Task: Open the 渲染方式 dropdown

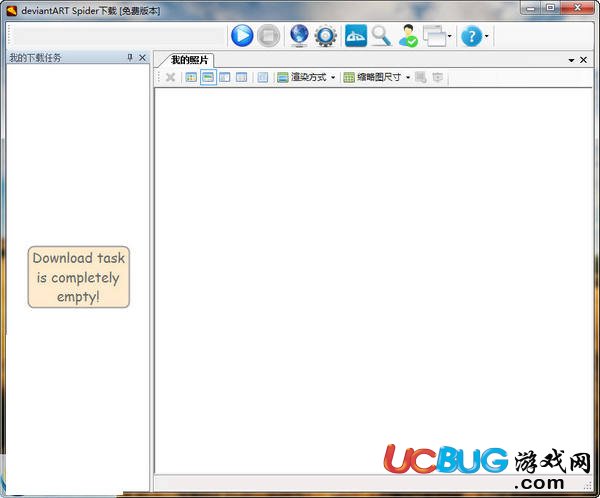Action: tap(306, 77)
